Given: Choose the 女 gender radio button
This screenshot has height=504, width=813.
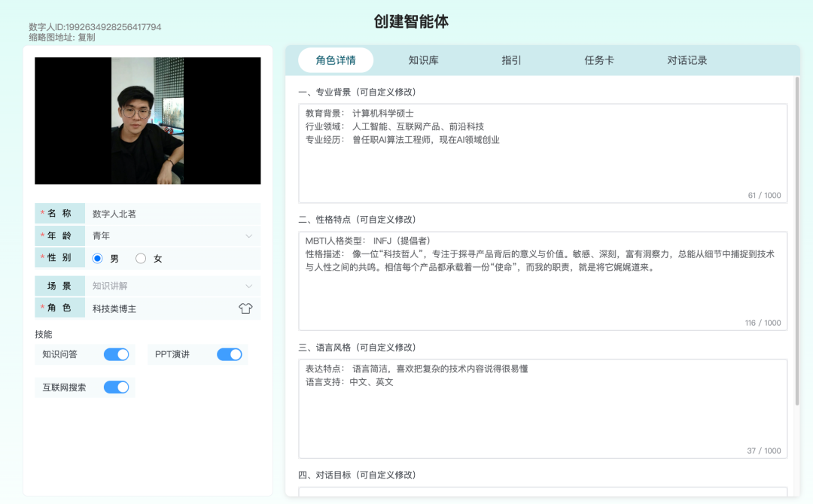Looking at the screenshot, I should click(x=141, y=259).
